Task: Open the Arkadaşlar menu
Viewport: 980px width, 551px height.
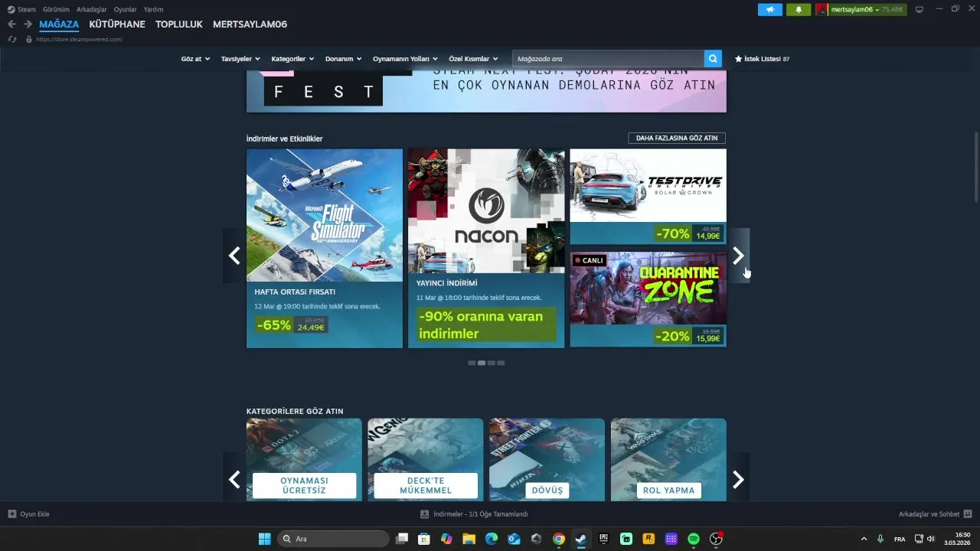Action: (91, 9)
